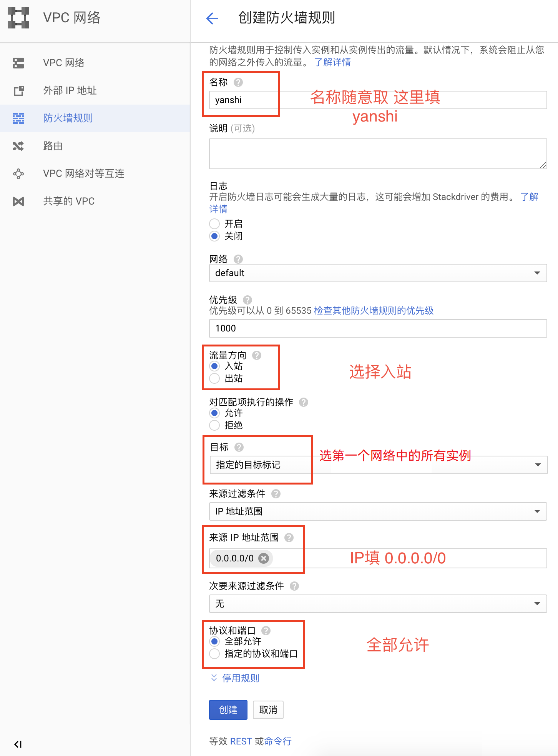The height and width of the screenshot is (756, 558).
Task: Click the VPC network product logo icon
Action: click(18, 18)
